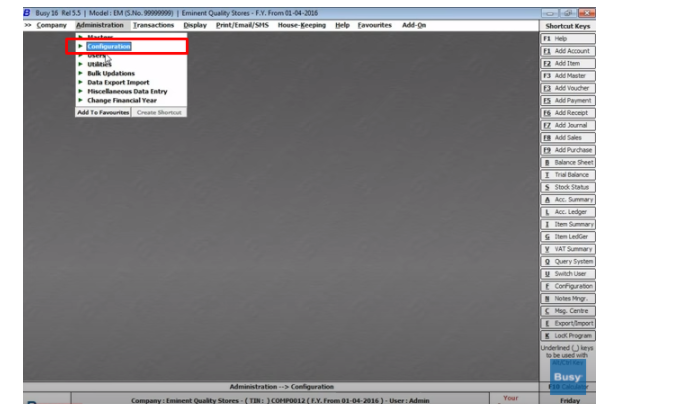The image size is (687, 404).
Task: Open the Help menu in menu bar
Action: coord(342,25)
